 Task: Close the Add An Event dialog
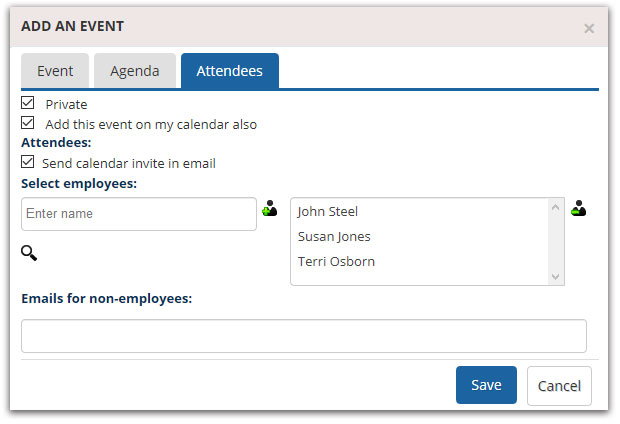tap(589, 28)
